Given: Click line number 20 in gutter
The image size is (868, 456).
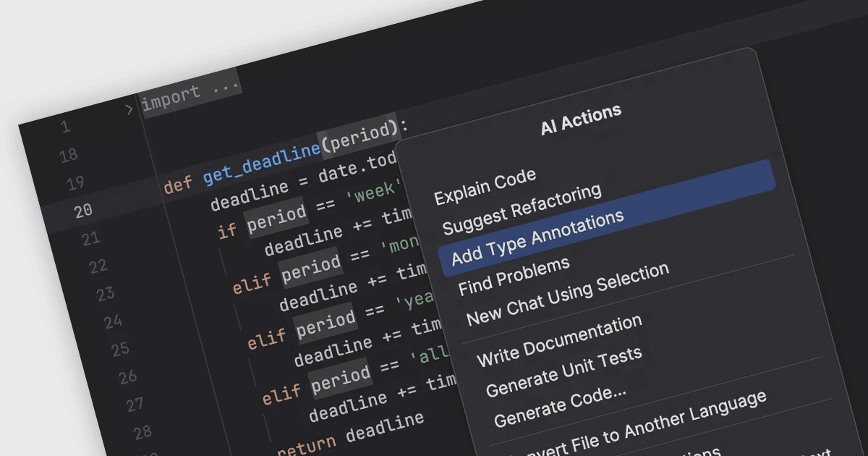Looking at the screenshot, I should [x=83, y=211].
